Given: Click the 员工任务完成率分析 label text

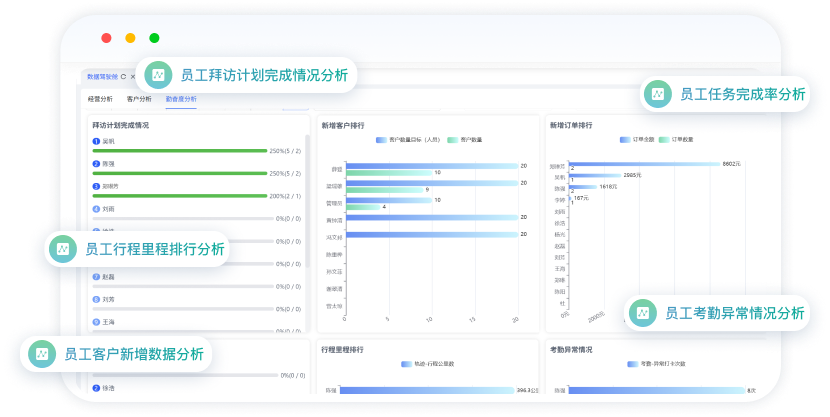Looking at the screenshot, I should [742, 94].
